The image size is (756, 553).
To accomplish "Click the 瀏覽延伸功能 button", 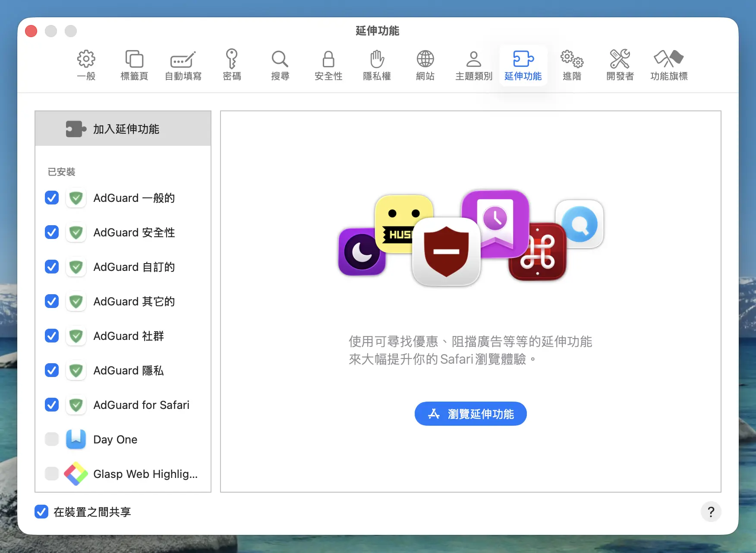I will (x=470, y=414).
